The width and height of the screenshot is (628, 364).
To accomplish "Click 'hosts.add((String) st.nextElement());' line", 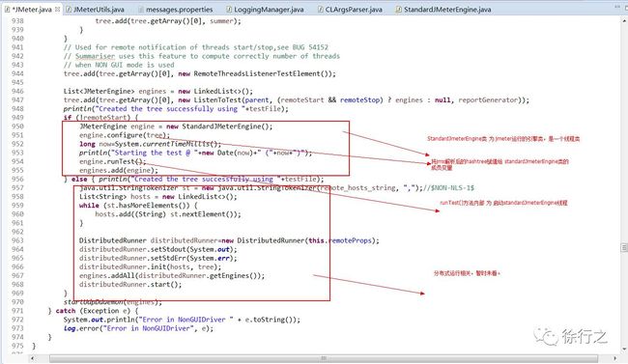I will click(168, 214).
